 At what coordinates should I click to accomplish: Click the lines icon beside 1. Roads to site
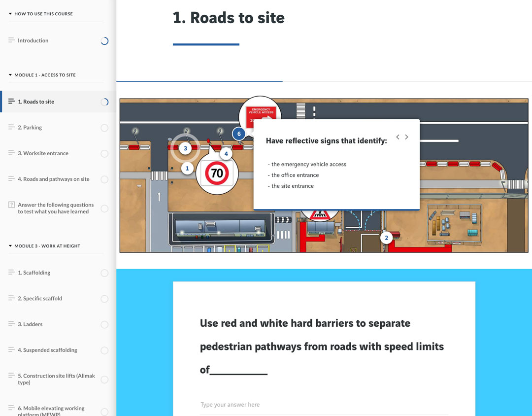tap(11, 101)
